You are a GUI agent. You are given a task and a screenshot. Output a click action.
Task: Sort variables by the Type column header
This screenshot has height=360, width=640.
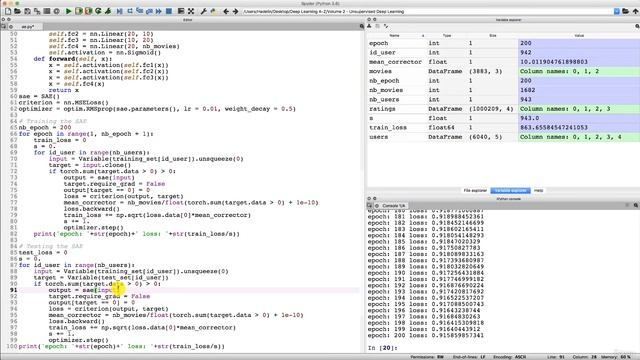[447, 36]
